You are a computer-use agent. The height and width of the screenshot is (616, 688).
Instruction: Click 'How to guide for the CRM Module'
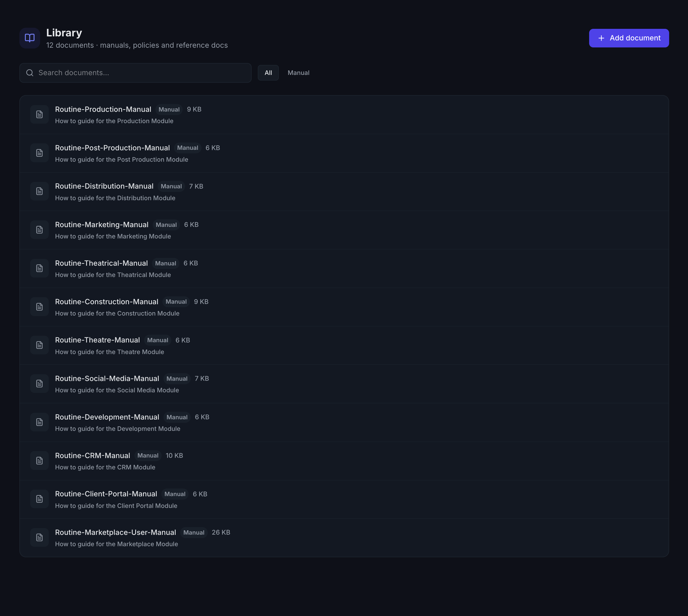click(x=105, y=468)
